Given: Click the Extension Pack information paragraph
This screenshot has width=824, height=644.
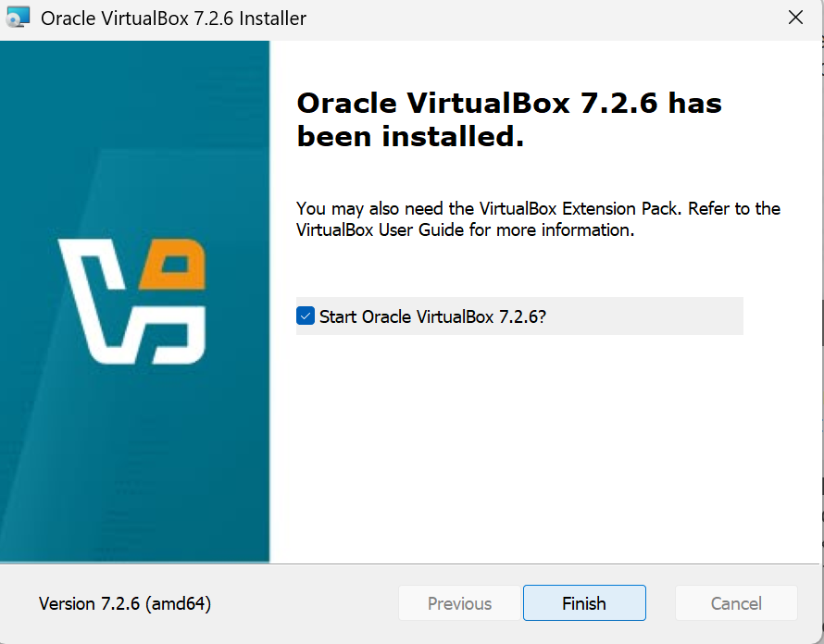Looking at the screenshot, I should pos(538,219).
